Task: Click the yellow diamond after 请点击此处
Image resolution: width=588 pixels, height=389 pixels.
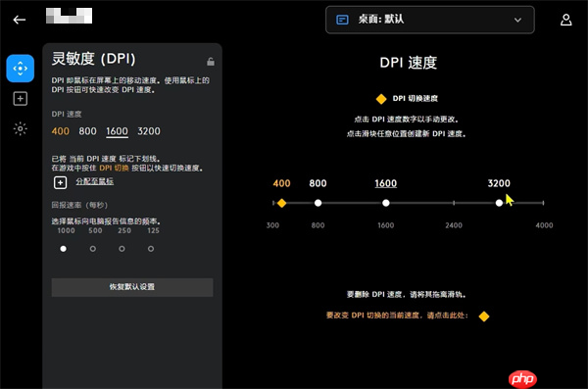Action: (484, 316)
